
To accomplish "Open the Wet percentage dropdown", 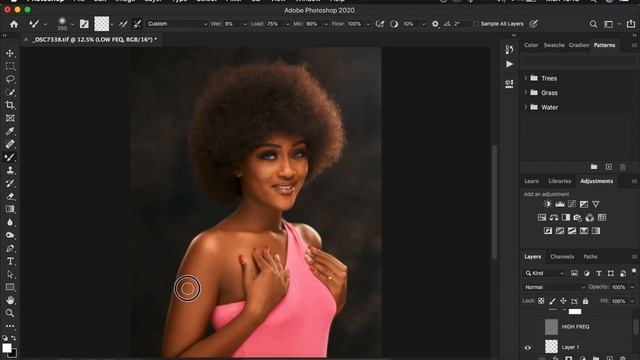I will point(244,24).
